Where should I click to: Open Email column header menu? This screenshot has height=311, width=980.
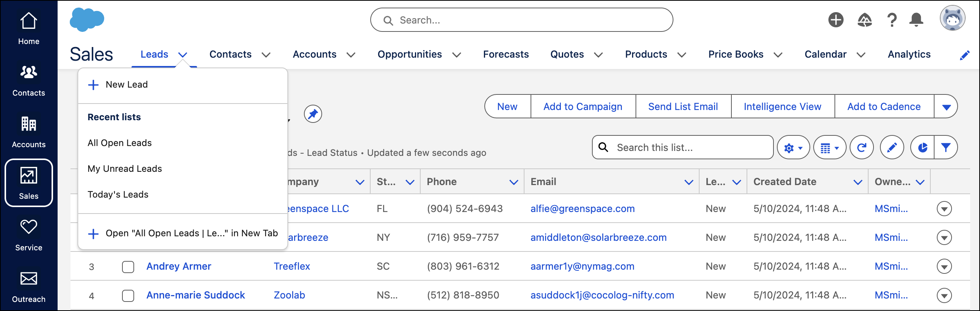689,182
